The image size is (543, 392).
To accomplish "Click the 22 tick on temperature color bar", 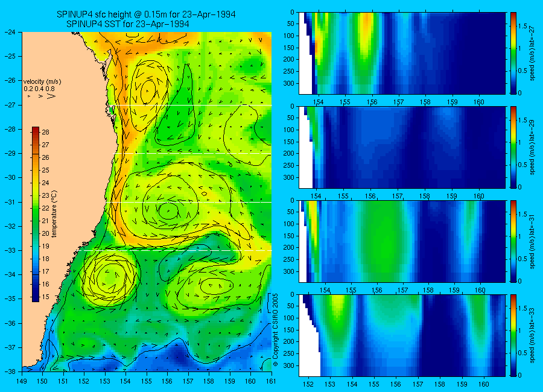I will click(x=45, y=208).
